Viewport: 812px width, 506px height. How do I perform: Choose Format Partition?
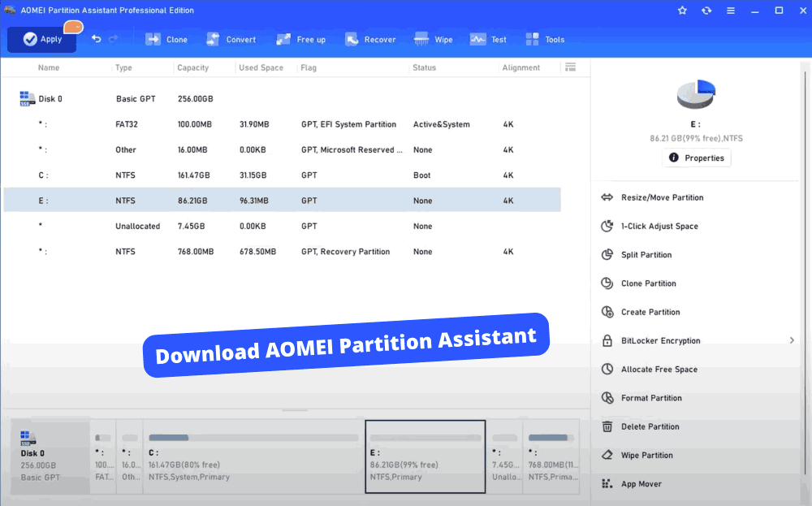pos(651,398)
